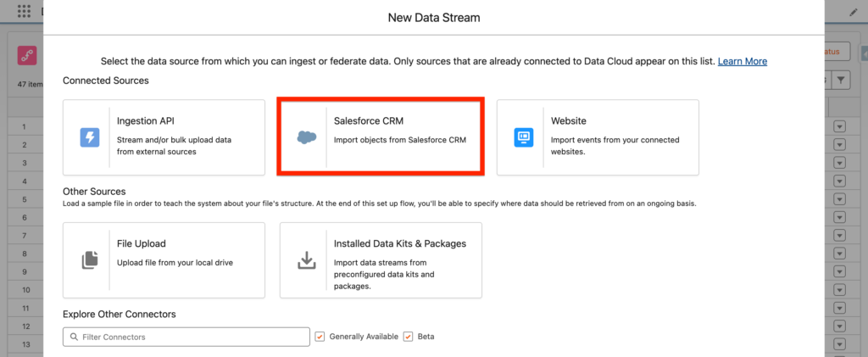Select the Installed Data Kits & Packages card
The width and height of the screenshot is (868, 357).
pyautogui.click(x=381, y=260)
